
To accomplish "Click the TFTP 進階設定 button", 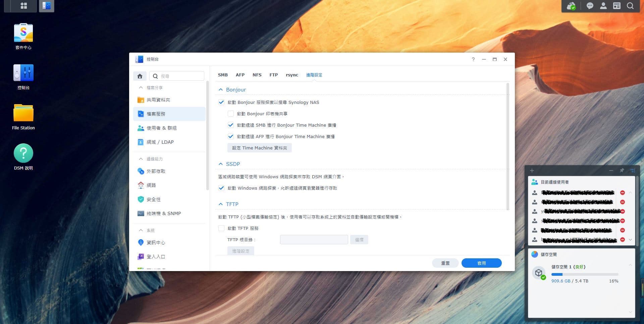I will point(241,251).
